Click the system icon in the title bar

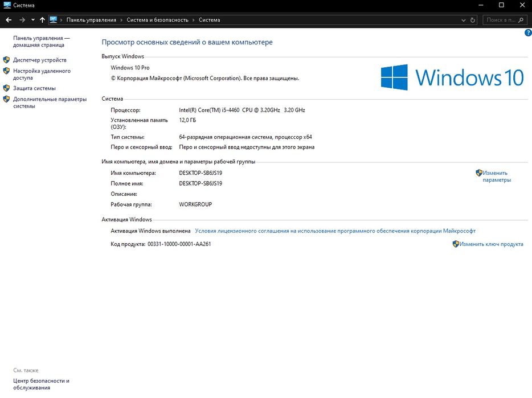[x=7, y=5]
